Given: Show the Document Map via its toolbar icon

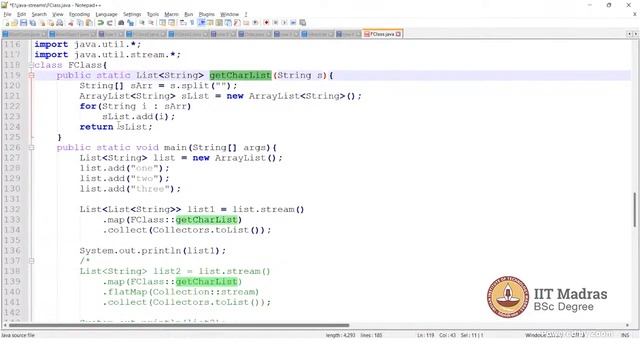Looking at the screenshot, I should (219, 22).
